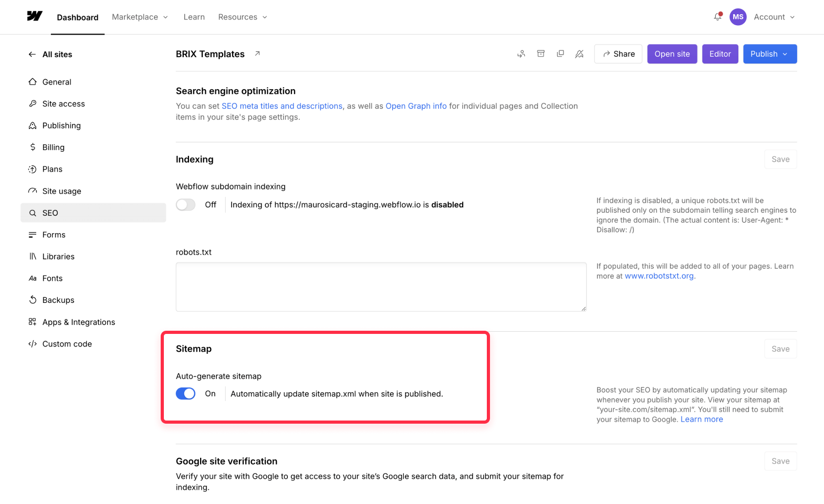Click the BRIX Templates site title
Image resolution: width=824 pixels, height=504 pixels.
point(210,54)
